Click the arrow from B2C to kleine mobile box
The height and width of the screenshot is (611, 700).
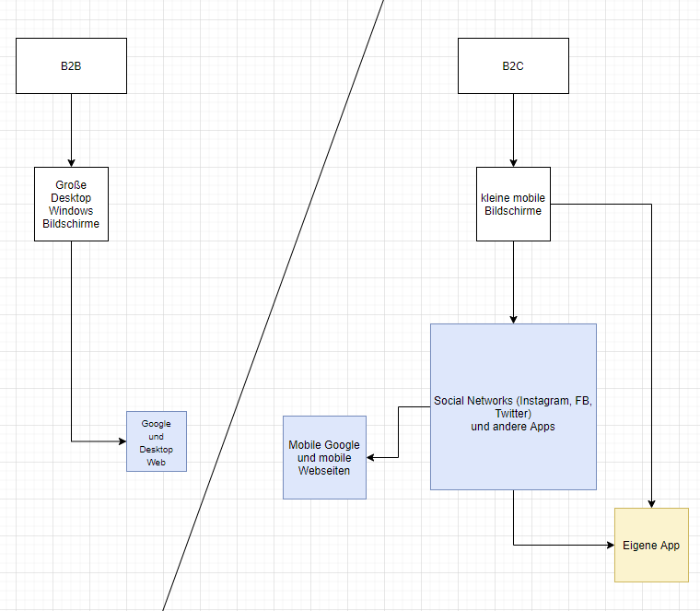(x=513, y=129)
